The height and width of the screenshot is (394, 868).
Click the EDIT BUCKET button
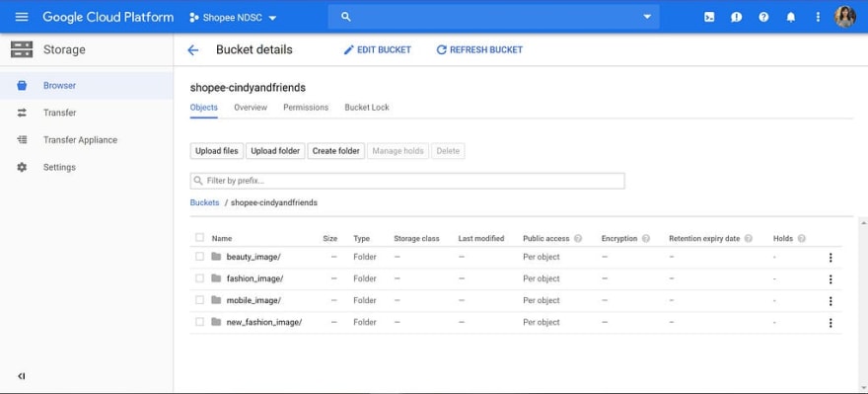point(378,50)
